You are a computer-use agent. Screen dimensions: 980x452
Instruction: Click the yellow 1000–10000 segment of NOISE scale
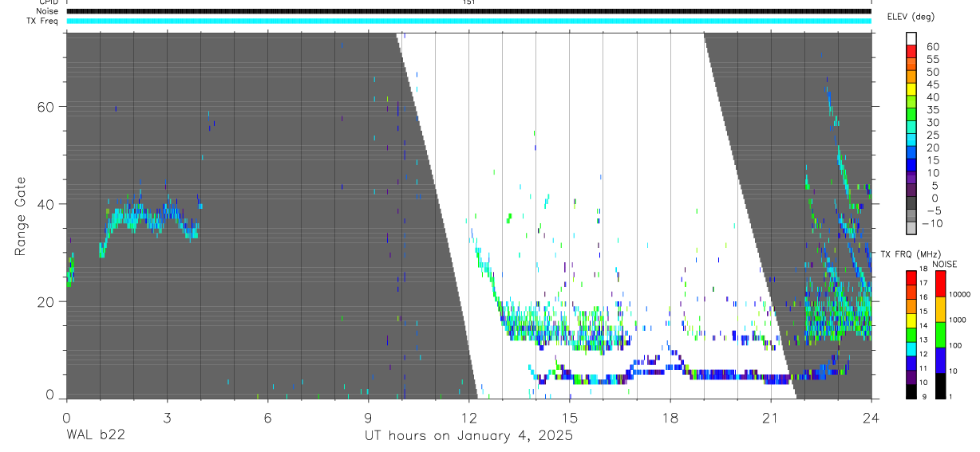[x=941, y=308]
